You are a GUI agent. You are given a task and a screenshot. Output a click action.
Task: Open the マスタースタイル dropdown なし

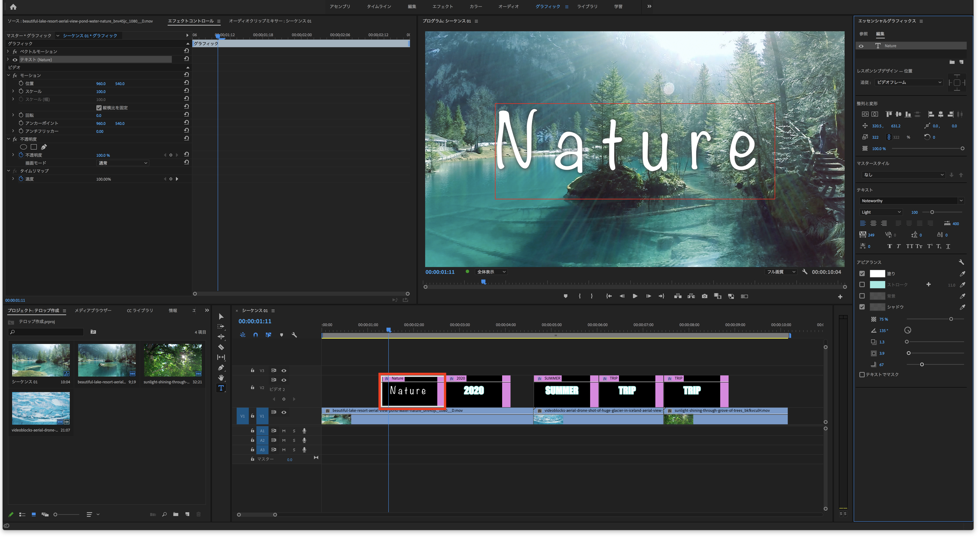click(x=903, y=175)
